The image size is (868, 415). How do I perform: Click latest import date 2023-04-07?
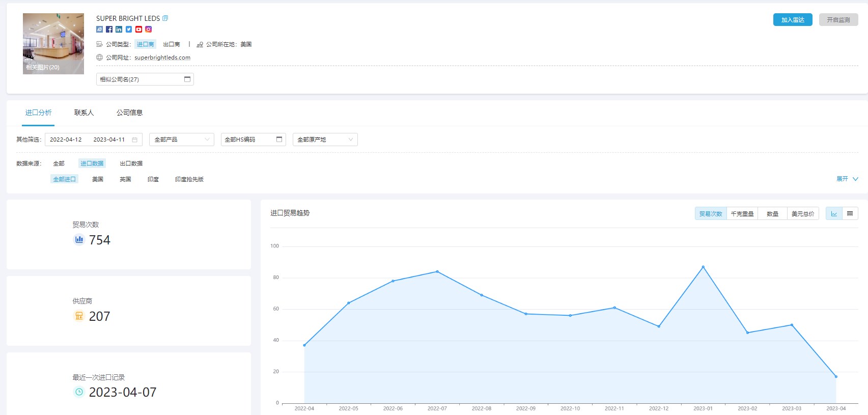tap(123, 392)
